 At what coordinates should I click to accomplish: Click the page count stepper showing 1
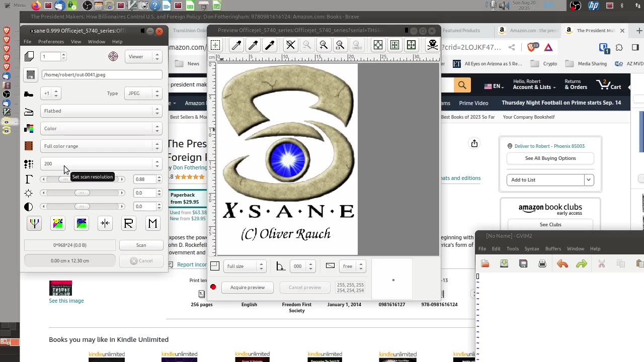coord(53,56)
